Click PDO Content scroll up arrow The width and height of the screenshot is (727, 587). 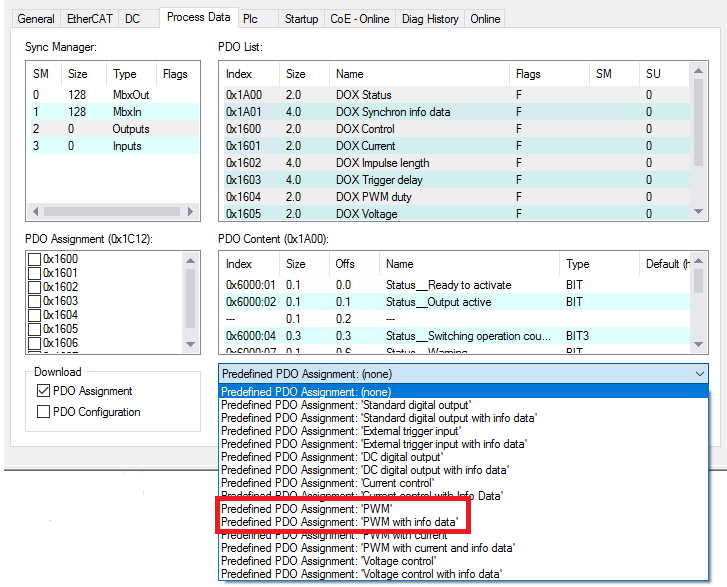(x=699, y=261)
